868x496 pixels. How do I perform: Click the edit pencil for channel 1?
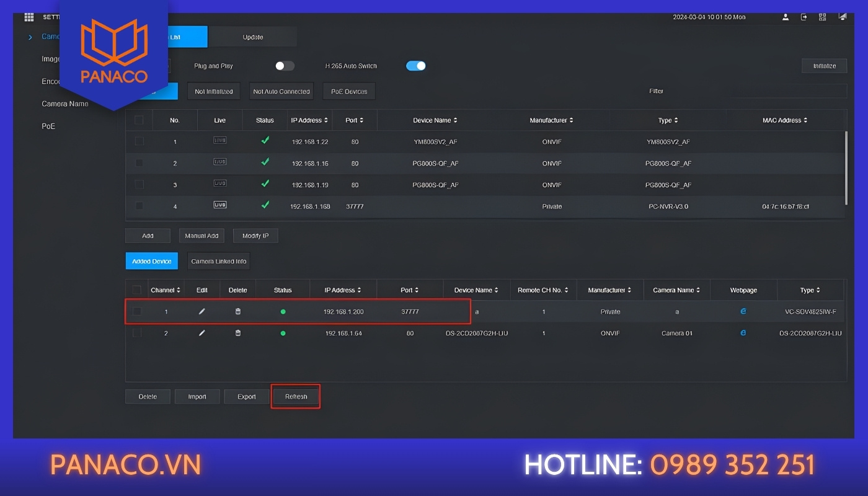pyautogui.click(x=201, y=311)
